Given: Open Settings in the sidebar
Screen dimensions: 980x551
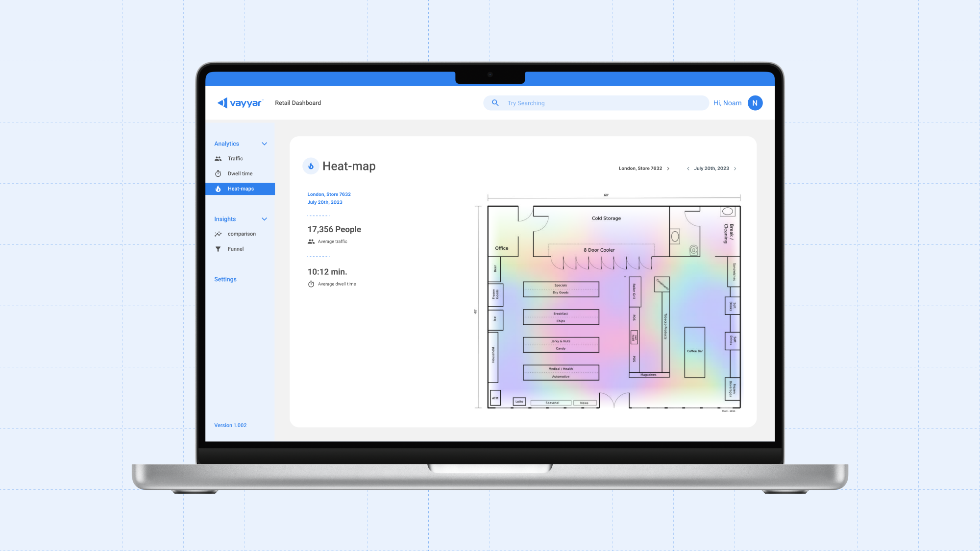Looking at the screenshot, I should [225, 280].
